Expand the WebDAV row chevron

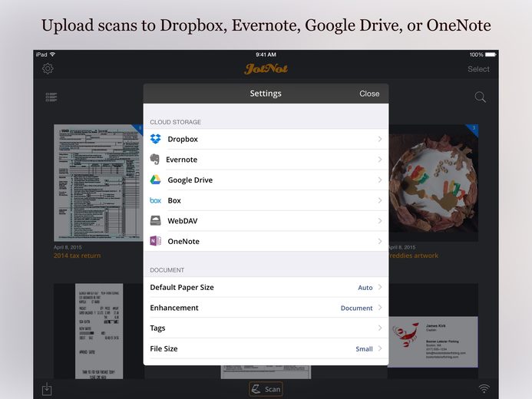pyautogui.click(x=380, y=221)
